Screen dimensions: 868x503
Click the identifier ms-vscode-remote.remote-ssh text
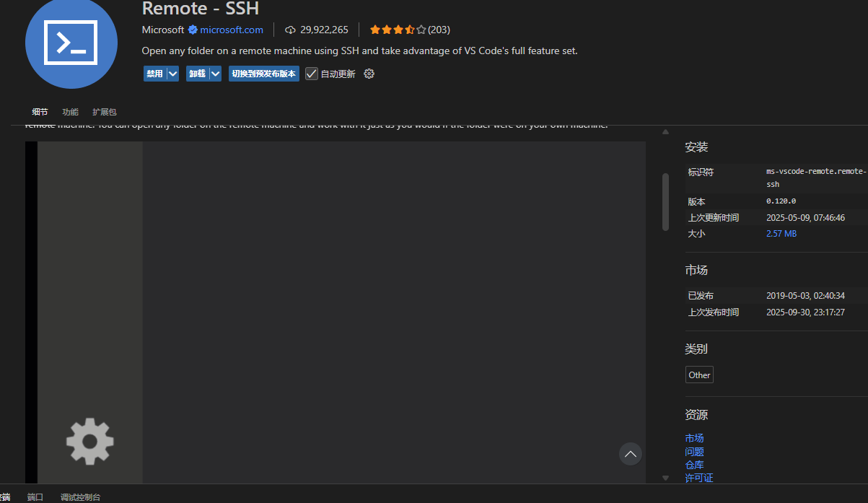click(816, 178)
